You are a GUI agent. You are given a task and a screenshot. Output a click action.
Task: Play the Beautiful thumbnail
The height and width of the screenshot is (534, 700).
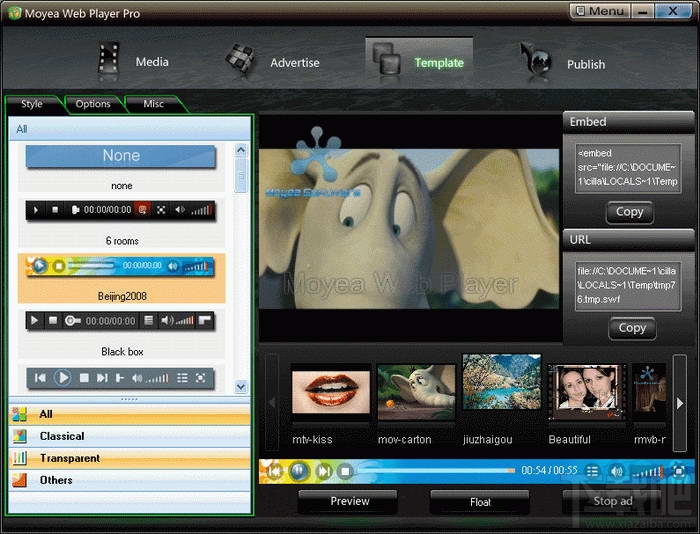tap(587, 392)
